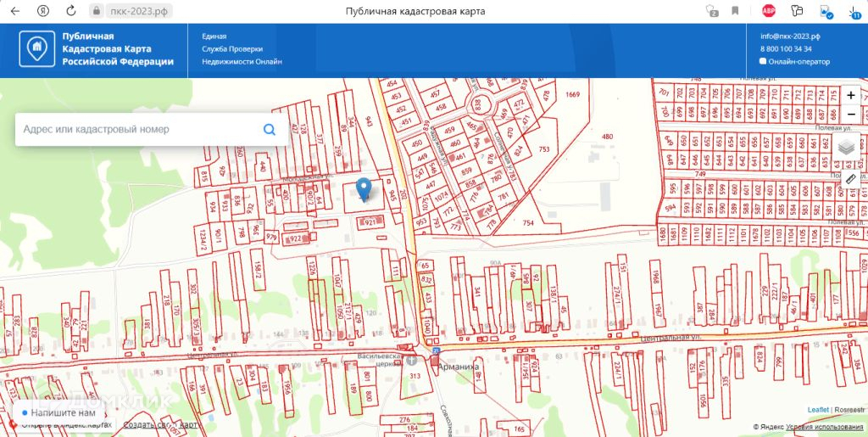Open the downloads icon with badge 11

(x=856, y=12)
